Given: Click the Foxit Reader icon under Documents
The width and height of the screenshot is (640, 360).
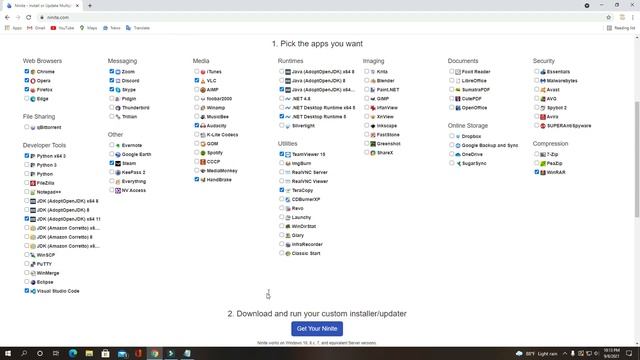Looking at the screenshot, I should [458, 72].
